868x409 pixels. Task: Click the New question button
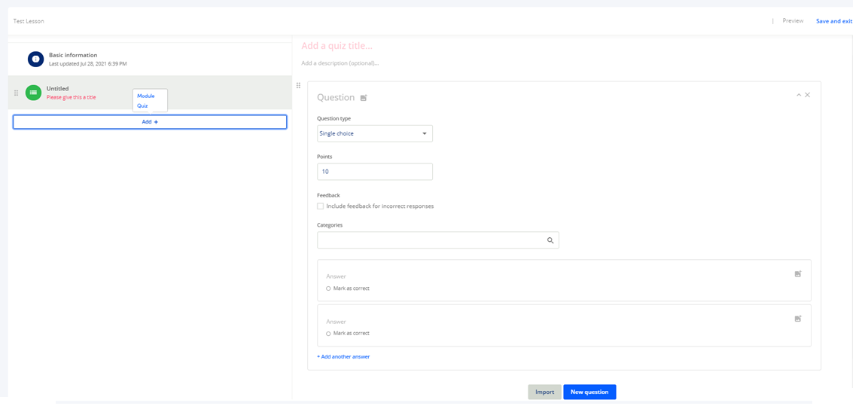point(589,392)
